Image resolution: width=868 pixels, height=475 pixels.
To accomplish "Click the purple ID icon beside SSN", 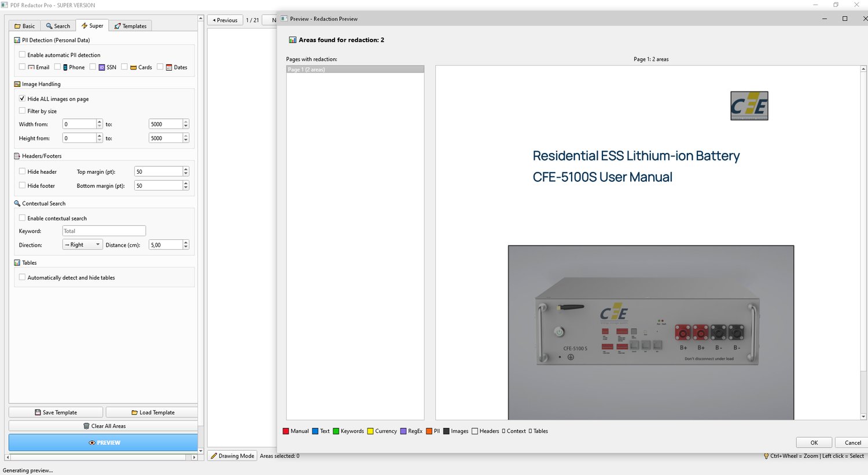I will [102, 67].
